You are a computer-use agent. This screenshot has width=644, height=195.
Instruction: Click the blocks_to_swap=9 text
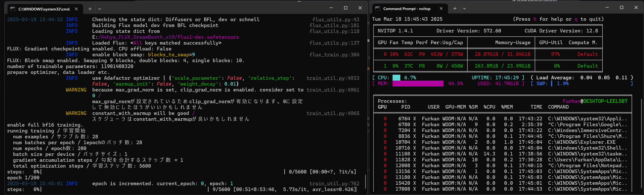pos(172,55)
